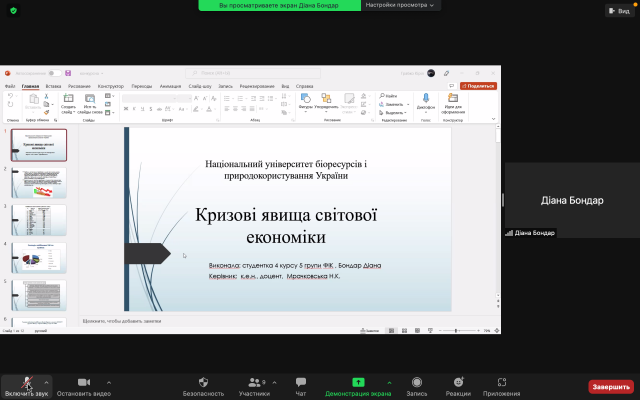640x400 pixels.
Task: Open the font size combo box
Action: (184, 98)
